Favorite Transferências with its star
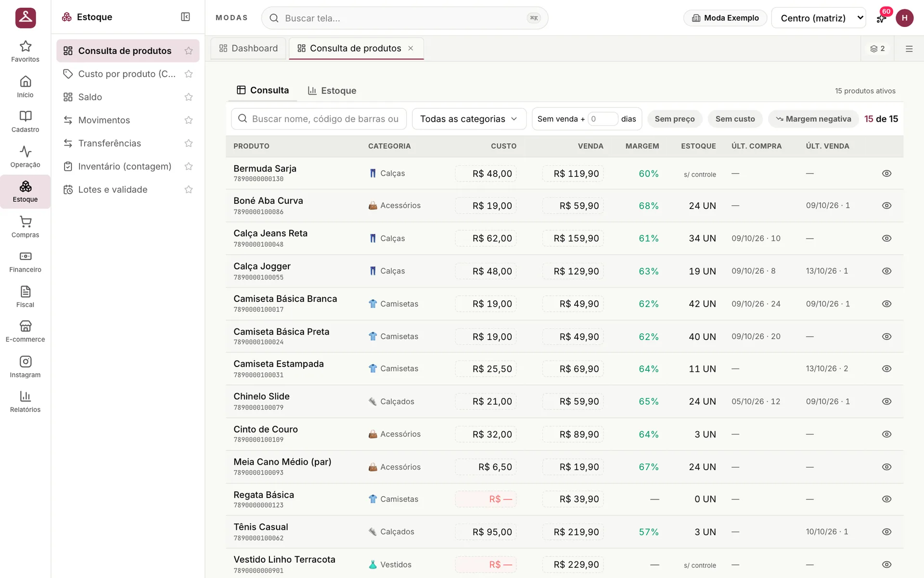This screenshot has width=924, height=578. point(189,143)
